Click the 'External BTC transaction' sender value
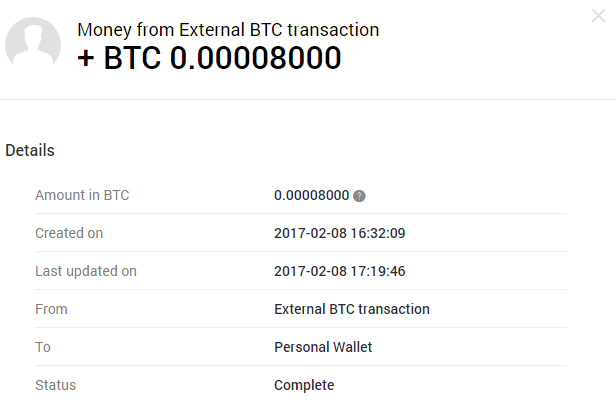Viewport: 616px width, 402px height. [352, 309]
